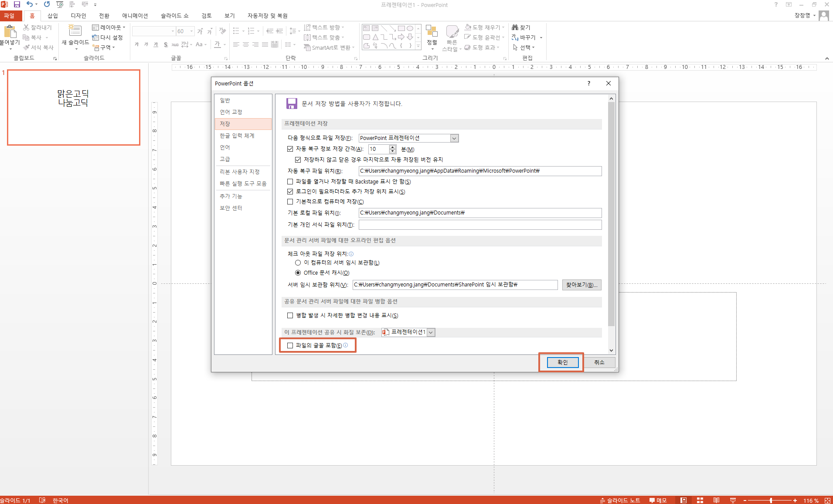Toggle the AutoRecover save interval (자동 복구 정보 저장 간격) checkbox
Image resolution: width=833 pixels, height=504 pixels.
pos(290,149)
